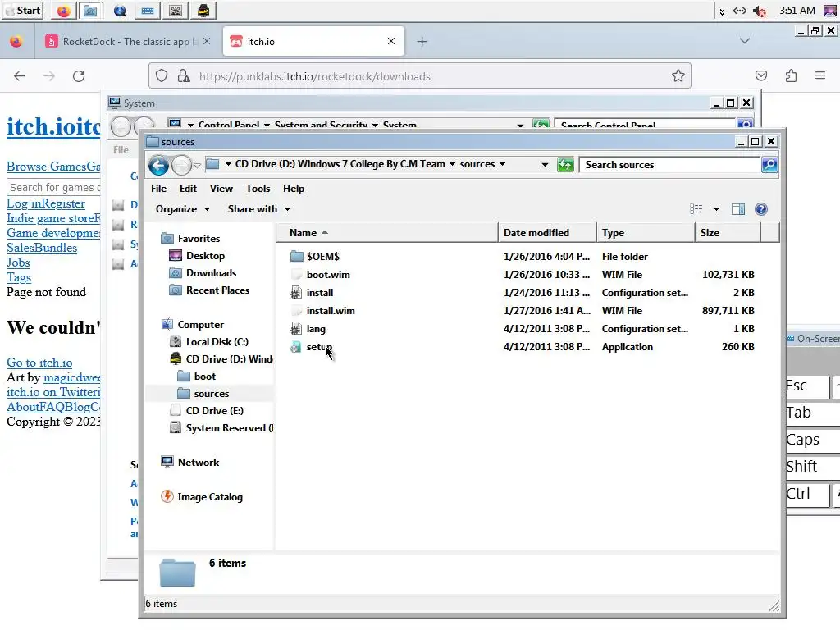This screenshot has width=840, height=630.
Task: Select sources folder in tree
Action: [211, 394]
